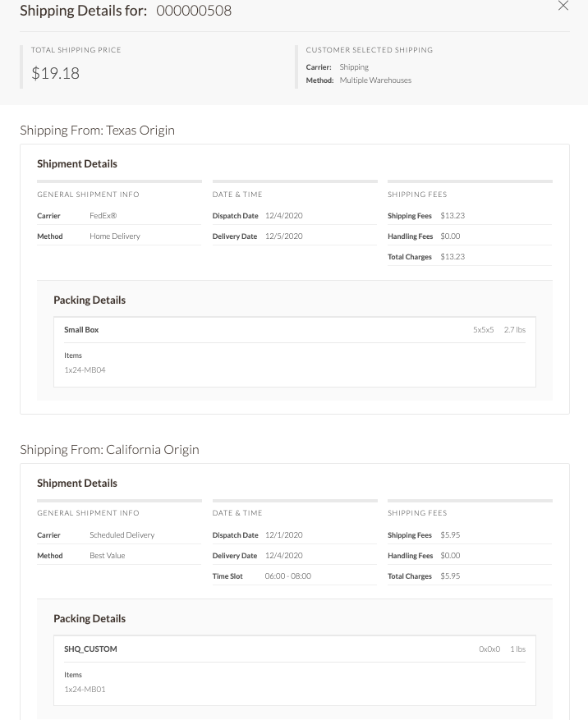Click the 12/1/2020 dispatch date
The width and height of the screenshot is (588, 720).
coord(283,535)
